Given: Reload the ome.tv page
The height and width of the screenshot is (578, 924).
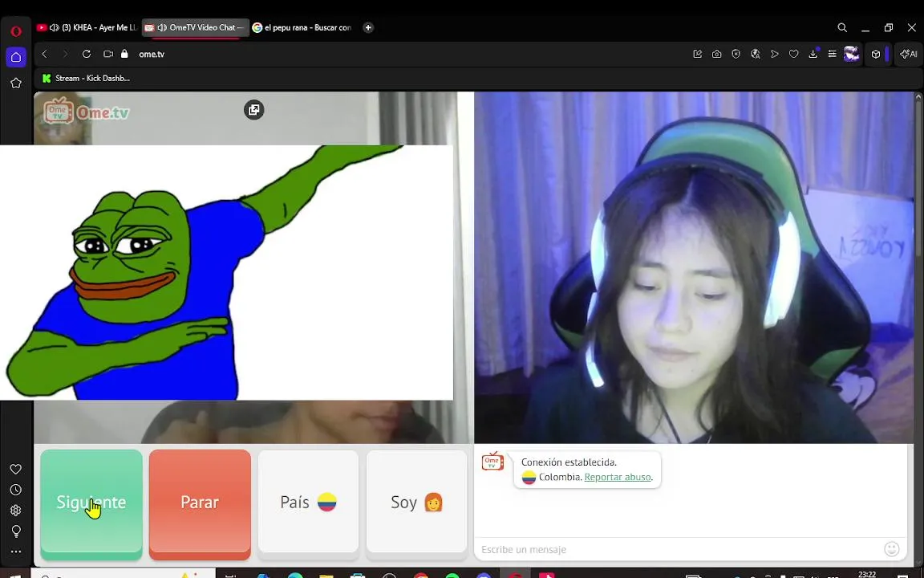Looking at the screenshot, I should [x=87, y=54].
